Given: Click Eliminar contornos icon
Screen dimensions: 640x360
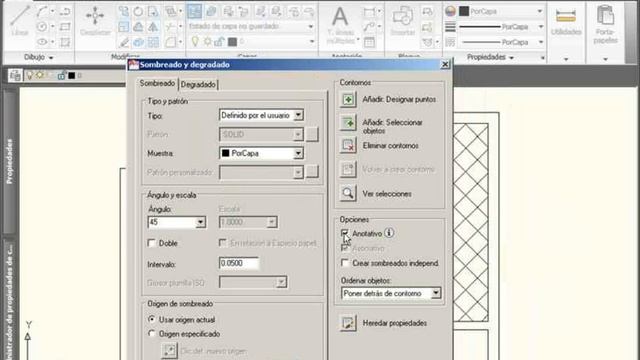Looking at the screenshot, I should [348, 145].
